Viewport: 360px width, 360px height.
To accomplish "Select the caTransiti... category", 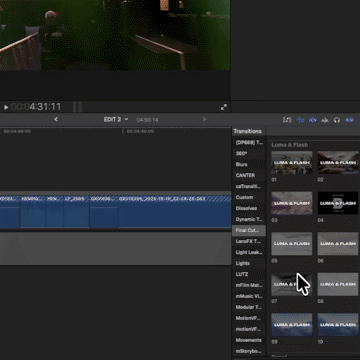I will coord(249,186).
